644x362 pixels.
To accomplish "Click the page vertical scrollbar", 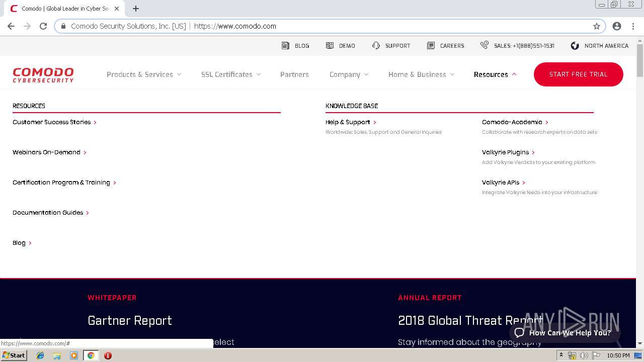I will [640, 60].
